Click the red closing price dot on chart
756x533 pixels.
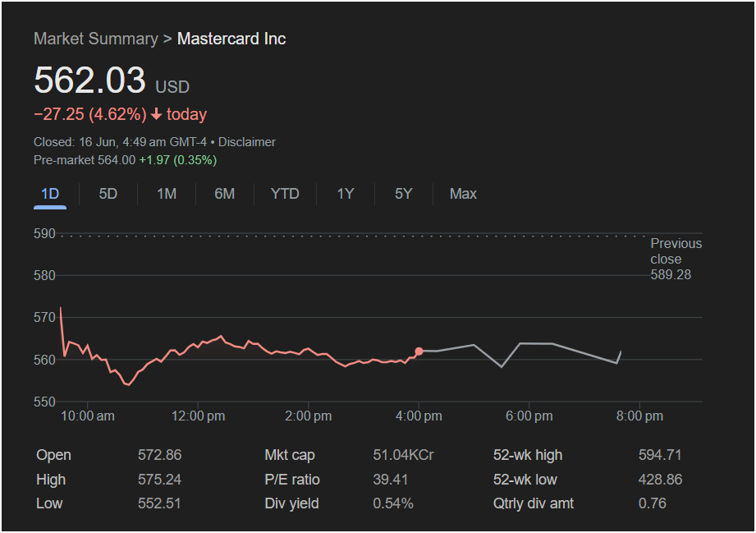pos(419,352)
